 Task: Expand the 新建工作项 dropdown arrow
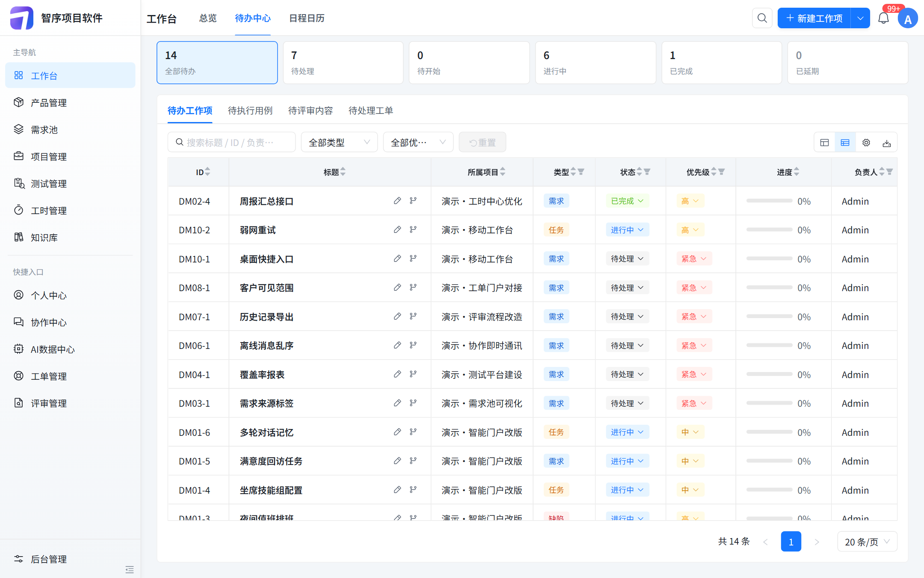pyautogui.click(x=860, y=18)
